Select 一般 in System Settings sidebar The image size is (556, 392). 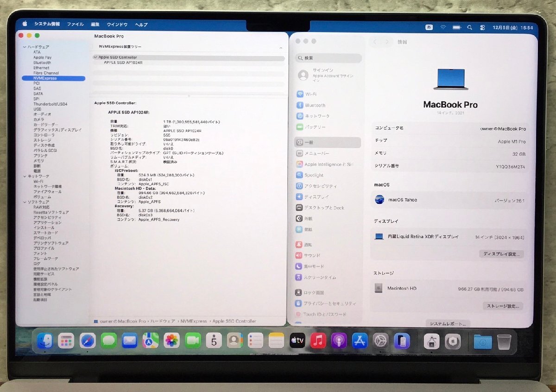tap(328, 142)
